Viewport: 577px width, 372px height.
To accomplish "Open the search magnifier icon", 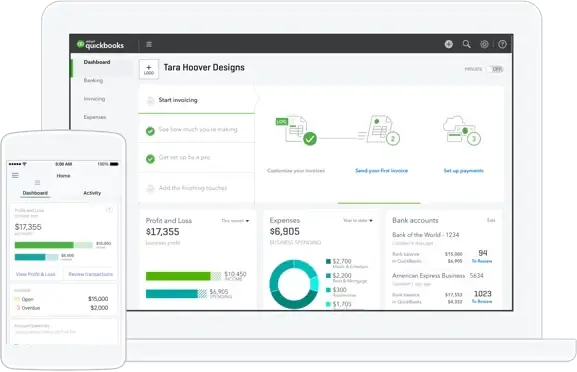I will [x=467, y=44].
